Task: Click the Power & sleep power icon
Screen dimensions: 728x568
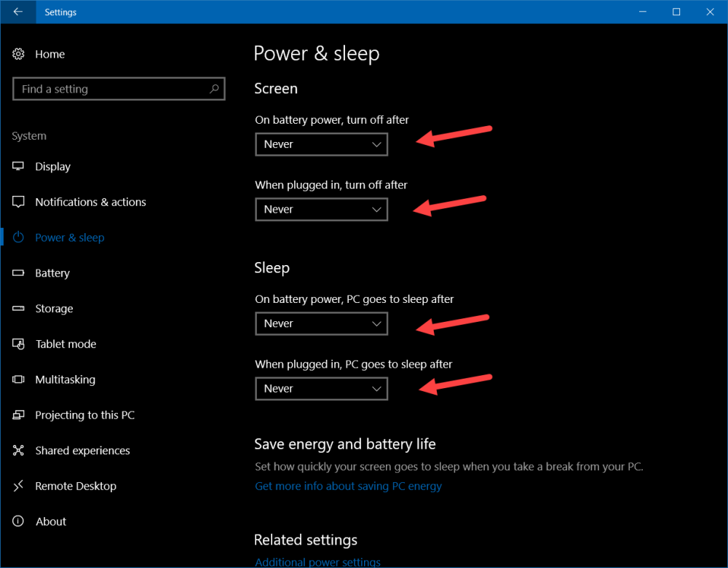Action: [18, 237]
